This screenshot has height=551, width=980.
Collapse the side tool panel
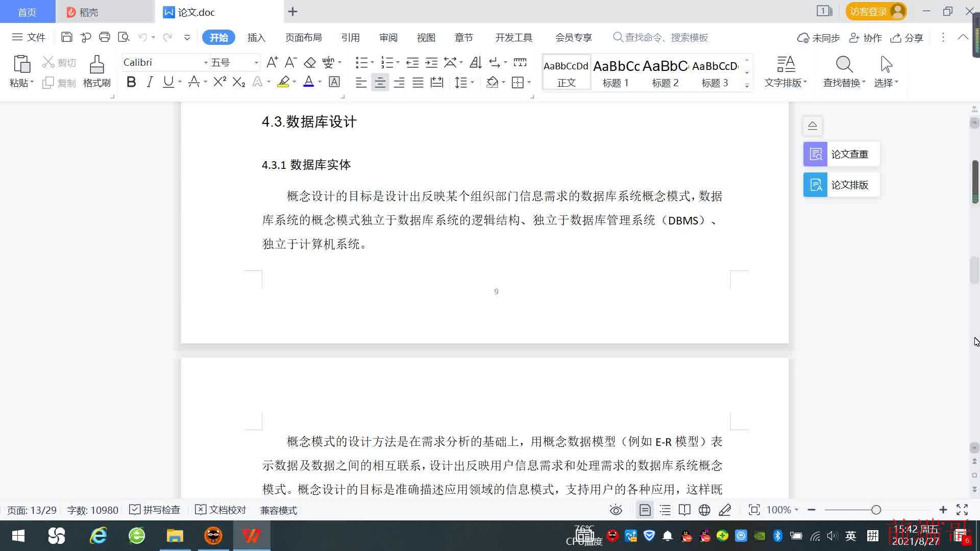(x=813, y=126)
